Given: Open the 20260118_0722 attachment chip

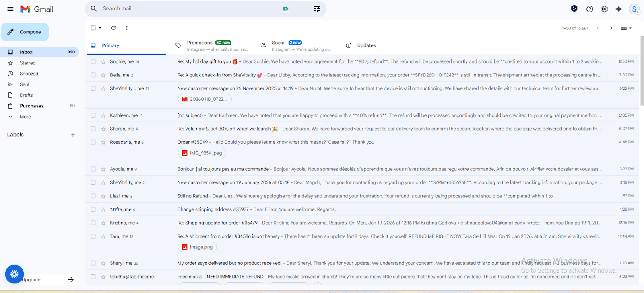Looking at the screenshot, I should pos(205,99).
